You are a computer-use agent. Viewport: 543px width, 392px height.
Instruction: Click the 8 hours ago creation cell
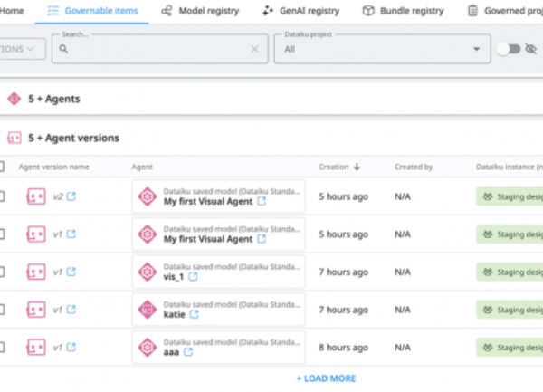[x=343, y=348]
